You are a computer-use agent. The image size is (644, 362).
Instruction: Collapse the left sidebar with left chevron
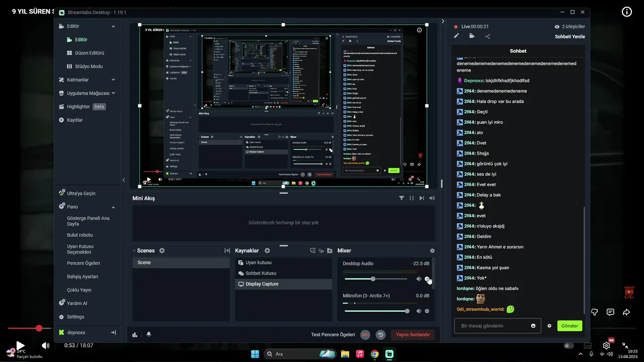pos(124,179)
